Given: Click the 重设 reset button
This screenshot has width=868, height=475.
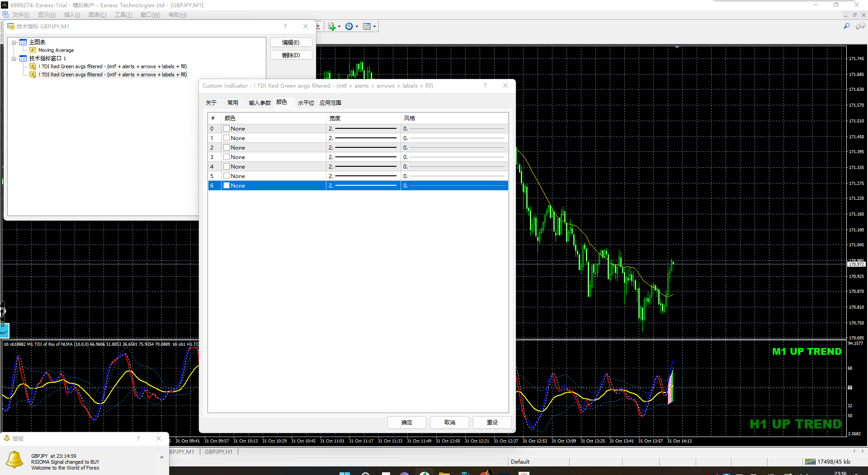Looking at the screenshot, I should pos(492,423).
